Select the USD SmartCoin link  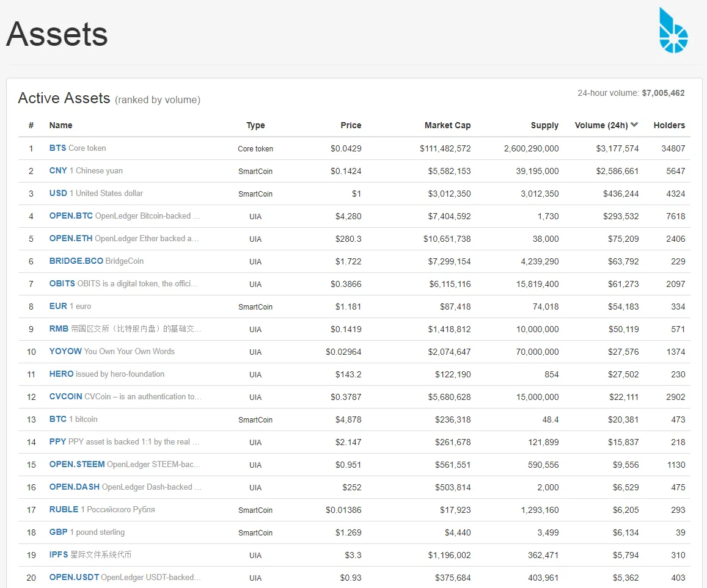[x=58, y=193]
